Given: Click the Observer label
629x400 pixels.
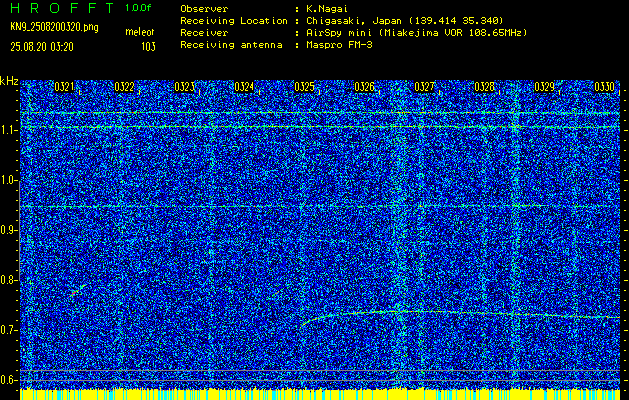Looking at the screenshot, I should (x=204, y=8).
